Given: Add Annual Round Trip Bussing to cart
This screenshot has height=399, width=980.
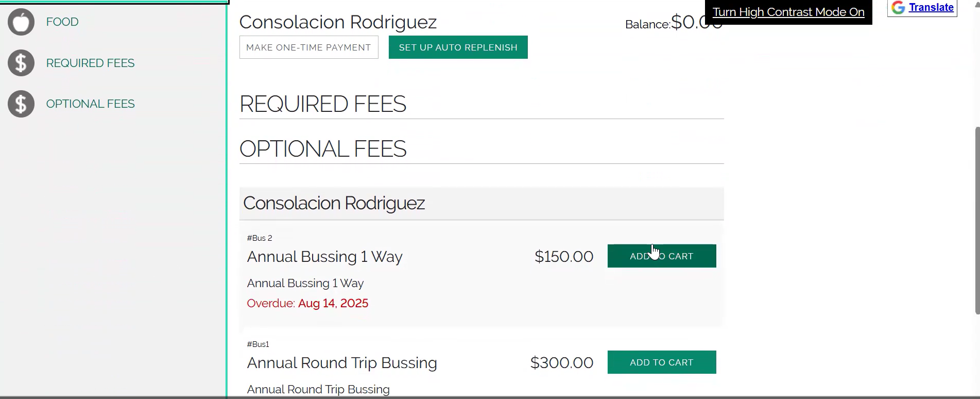Looking at the screenshot, I should 661,362.
